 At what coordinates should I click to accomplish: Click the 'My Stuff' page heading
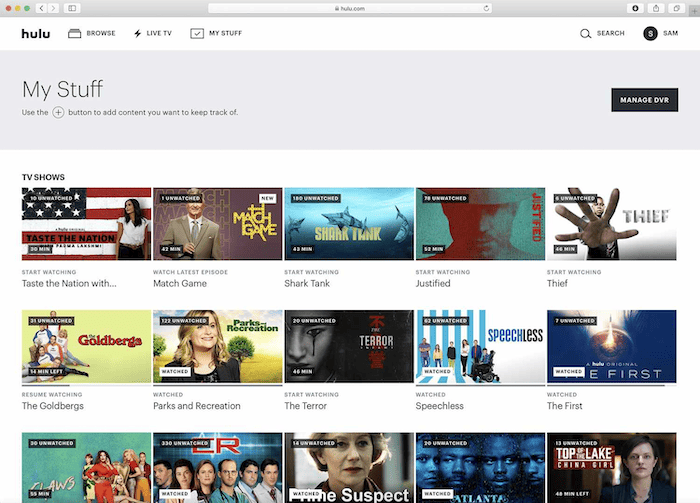pyautogui.click(x=62, y=89)
